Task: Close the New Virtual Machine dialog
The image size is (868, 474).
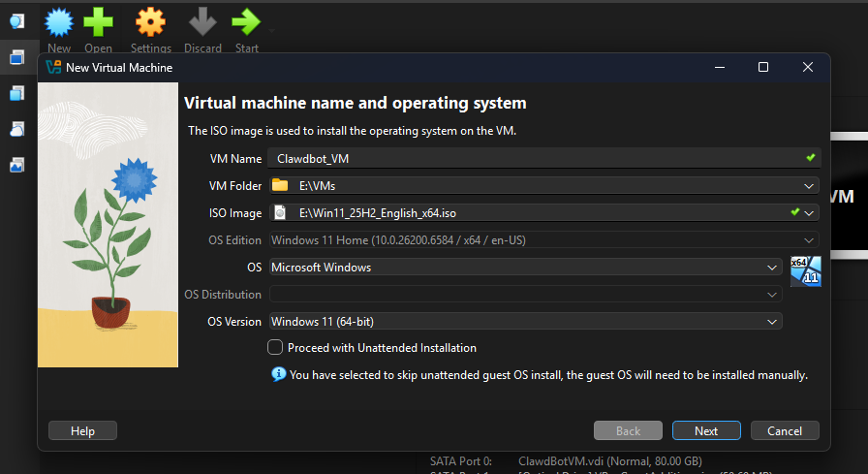Action: coord(808,67)
